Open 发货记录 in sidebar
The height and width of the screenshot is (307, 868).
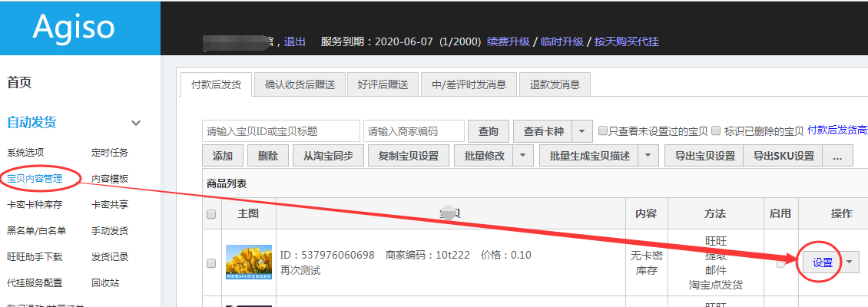coord(110,256)
